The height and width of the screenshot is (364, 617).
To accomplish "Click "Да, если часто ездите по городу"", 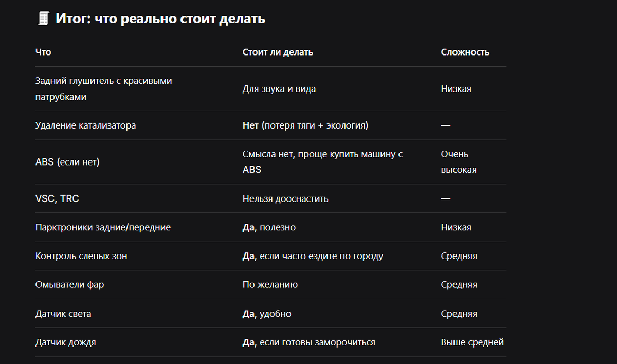I will [x=313, y=256].
